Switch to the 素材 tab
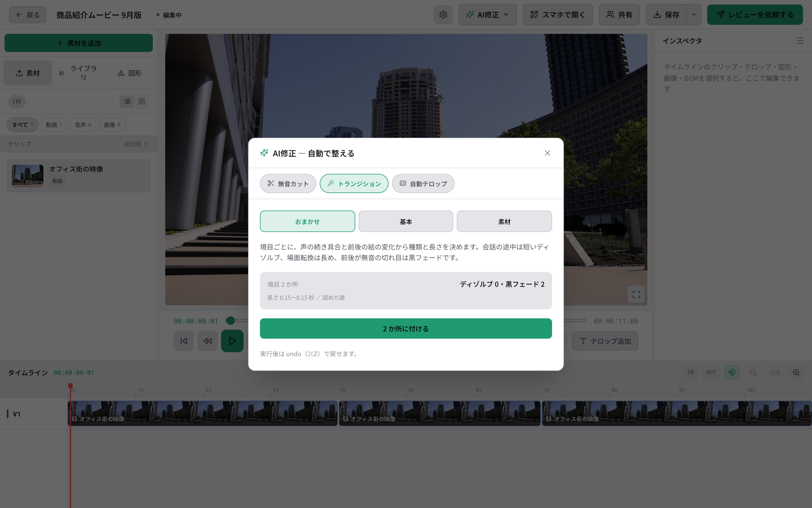812x508 pixels. [x=28, y=73]
